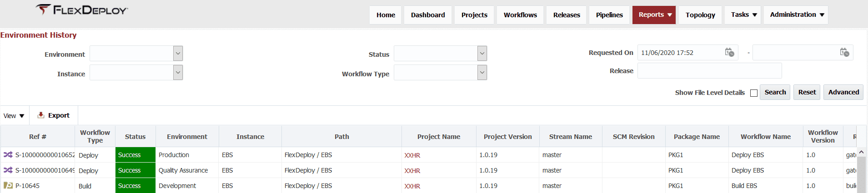Sort by the Workflow Name column header
Image resolution: width=868 pixels, height=193 pixels.
tap(766, 137)
